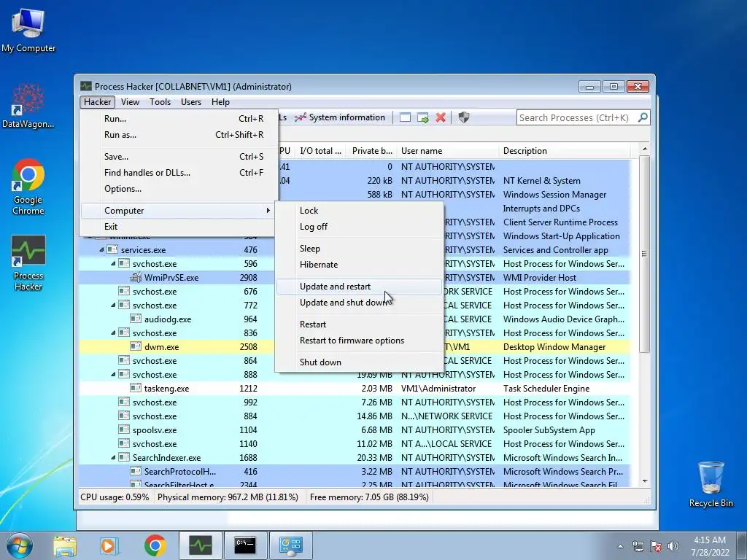747x560 pixels.
Task: Collapse the SearchIndexer.exe node
Action: (x=113, y=458)
